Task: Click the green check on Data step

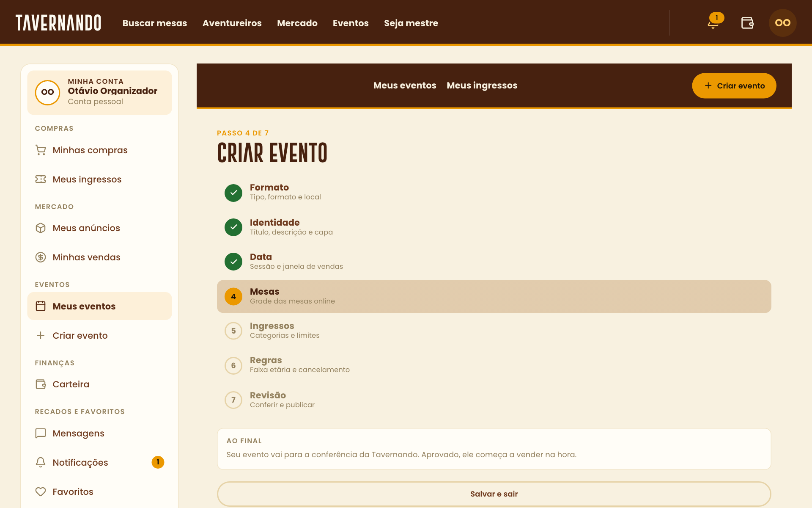Action: pyautogui.click(x=233, y=262)
